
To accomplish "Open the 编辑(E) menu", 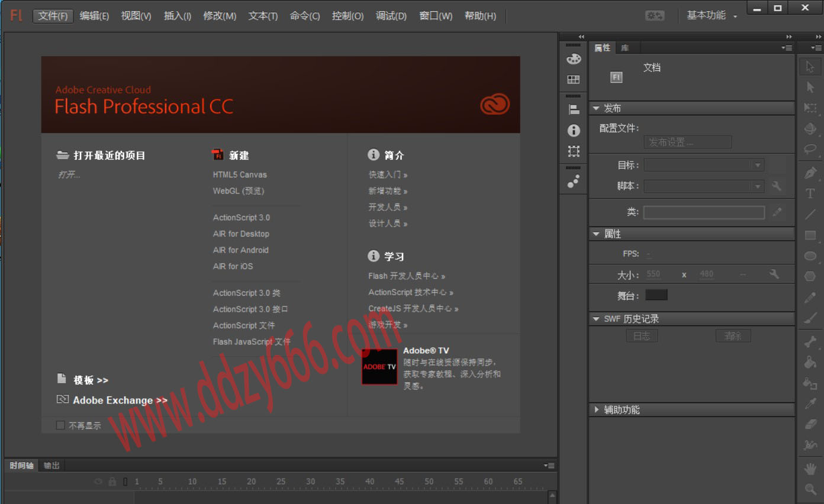I will tap(95, 16).
